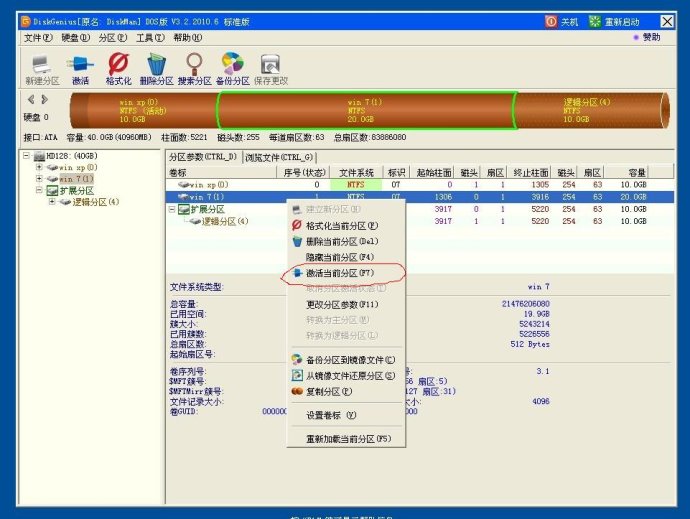This screenshot has width=690, height=519.
Task: Collapse the HD128 (40GB) tree node
Action: [x=26, y=155]
